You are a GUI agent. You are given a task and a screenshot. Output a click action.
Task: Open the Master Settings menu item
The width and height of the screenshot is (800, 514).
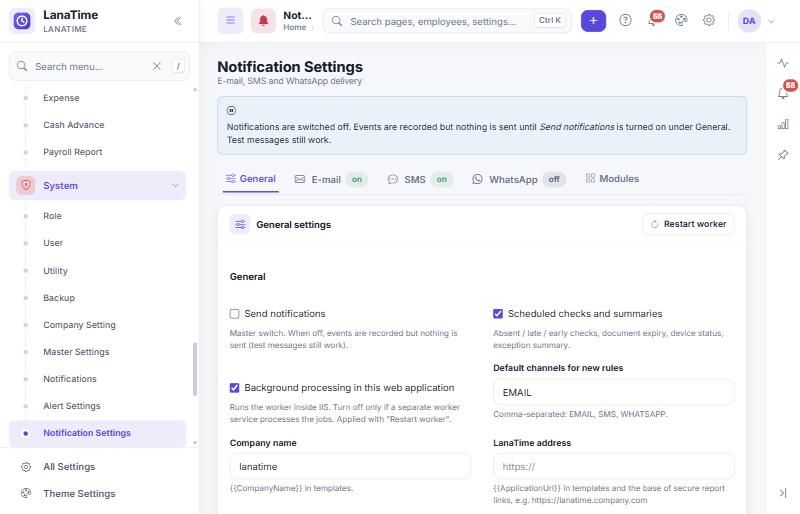(76, 352)
